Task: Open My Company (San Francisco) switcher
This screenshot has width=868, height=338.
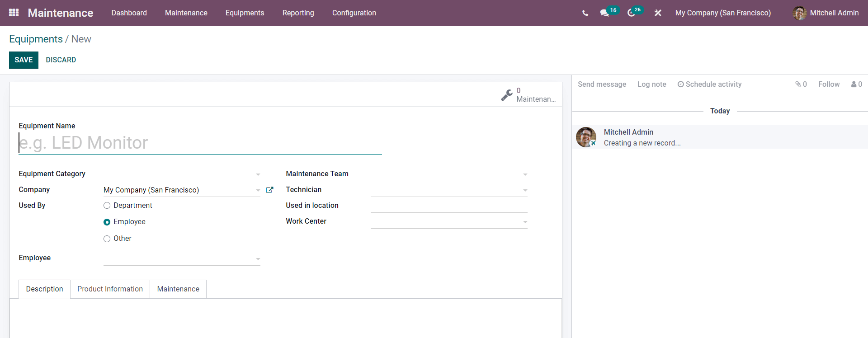Action: (723, 13)
